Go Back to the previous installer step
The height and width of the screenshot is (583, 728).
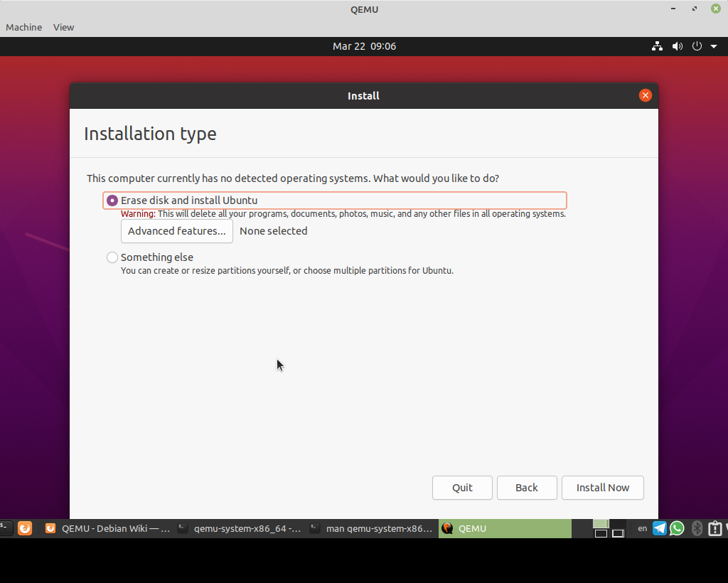[527, 488]
